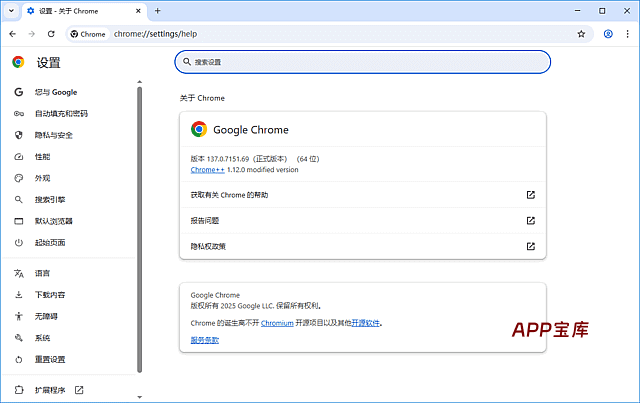Click the 扩展程序 puzzle icon
The width and height of the screenshot is (640, 403).
[19, 390]
